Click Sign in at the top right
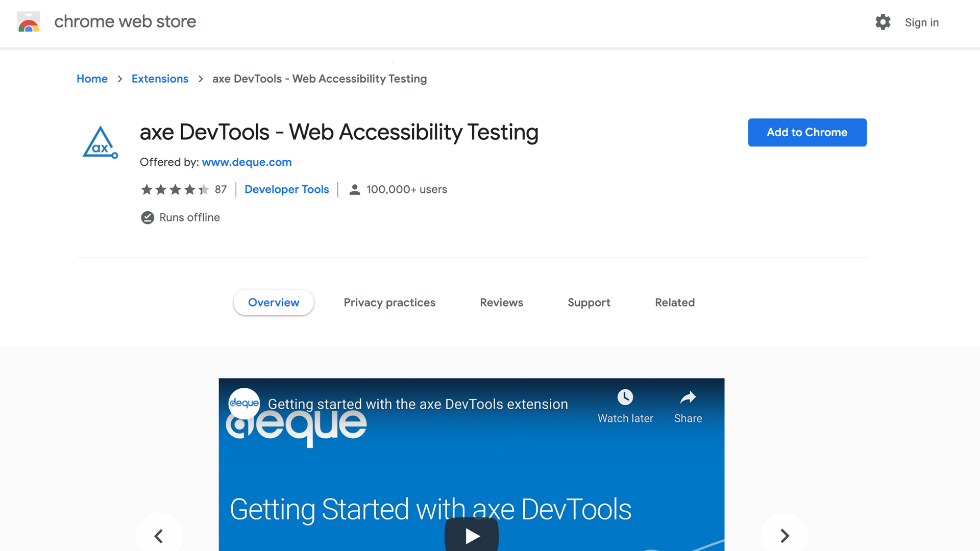The height and width of the screenshot is (551, 980). click(921, 22)
